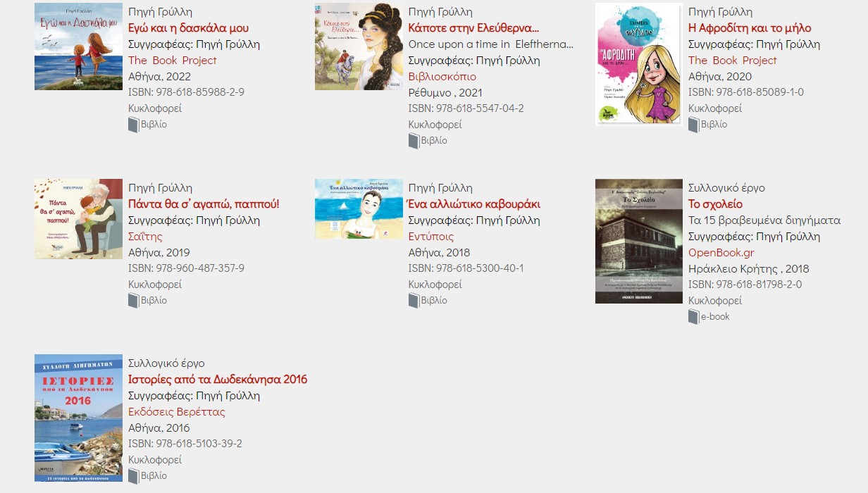Open title link Πάντα θα σ' αγαπώ, παππού!
Viewport: 868px width, 493px height.
pos(204,204)
